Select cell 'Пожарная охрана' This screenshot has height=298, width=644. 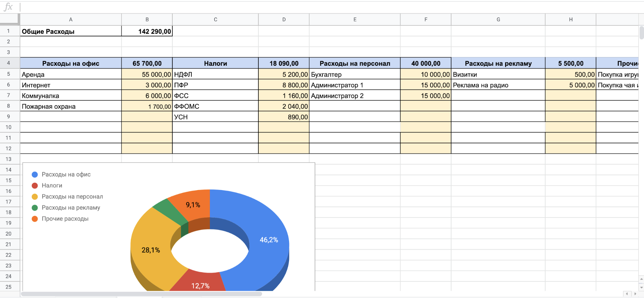point(71,106)
